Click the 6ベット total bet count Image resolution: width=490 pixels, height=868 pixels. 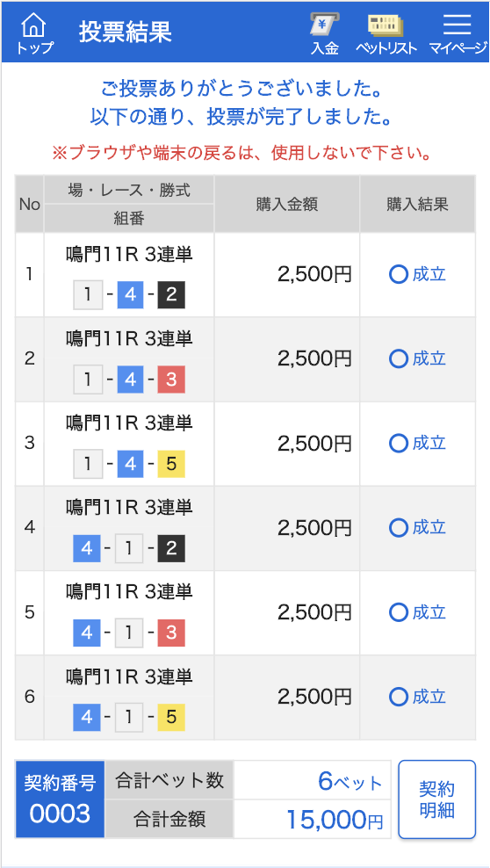350,781
